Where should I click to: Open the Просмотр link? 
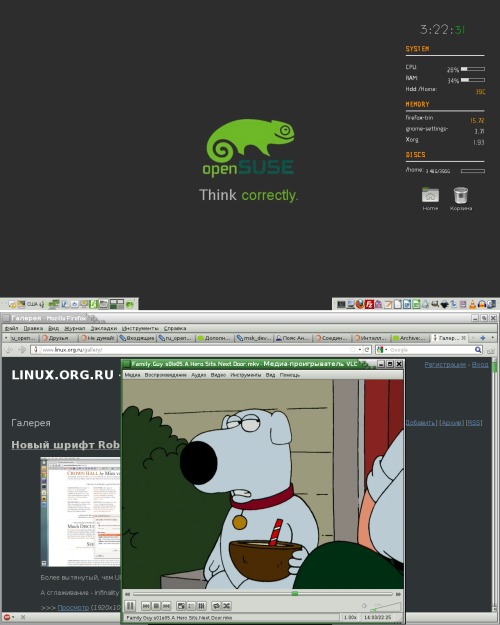pos(73,607)
